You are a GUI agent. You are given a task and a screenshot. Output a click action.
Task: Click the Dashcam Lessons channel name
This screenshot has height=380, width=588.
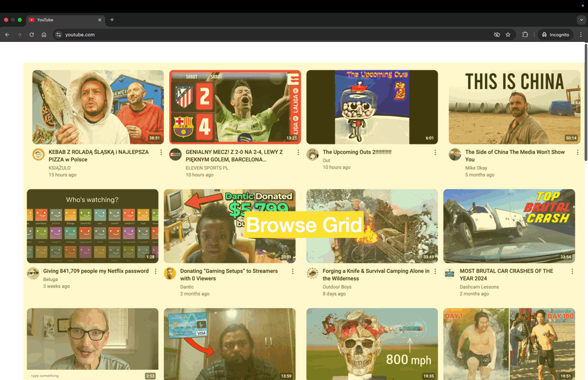click(x=479, y=286)
